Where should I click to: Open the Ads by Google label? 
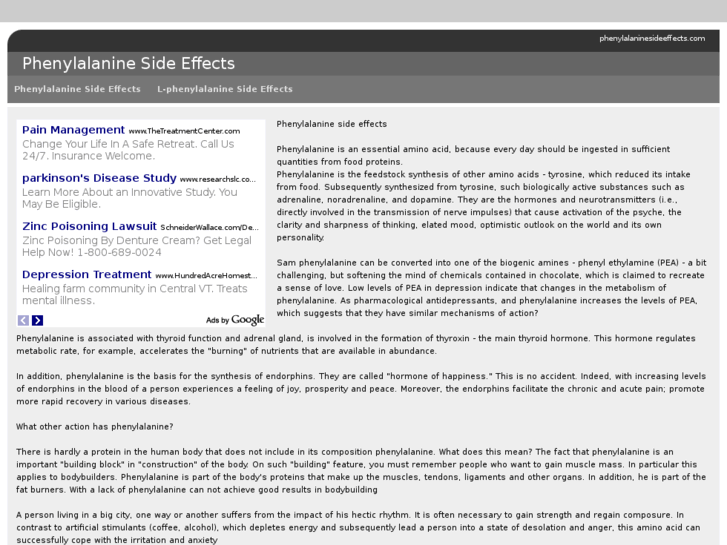235,320
